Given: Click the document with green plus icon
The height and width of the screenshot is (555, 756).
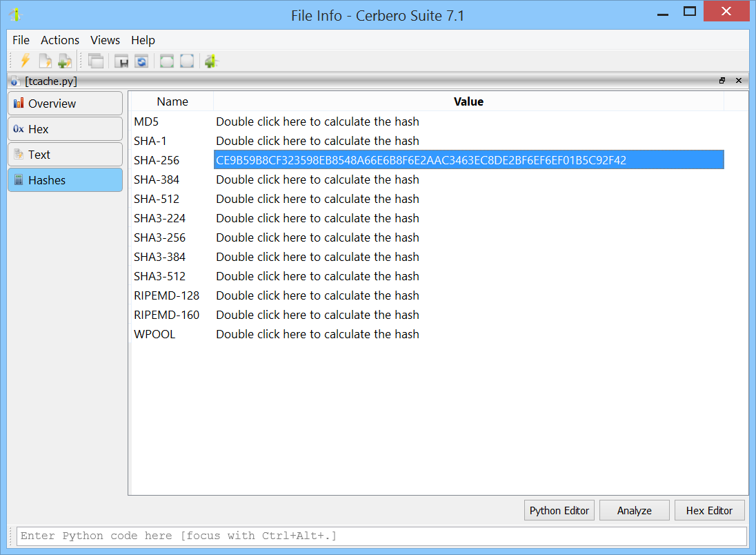Looking at the screenshot, I should pos(65,61).
